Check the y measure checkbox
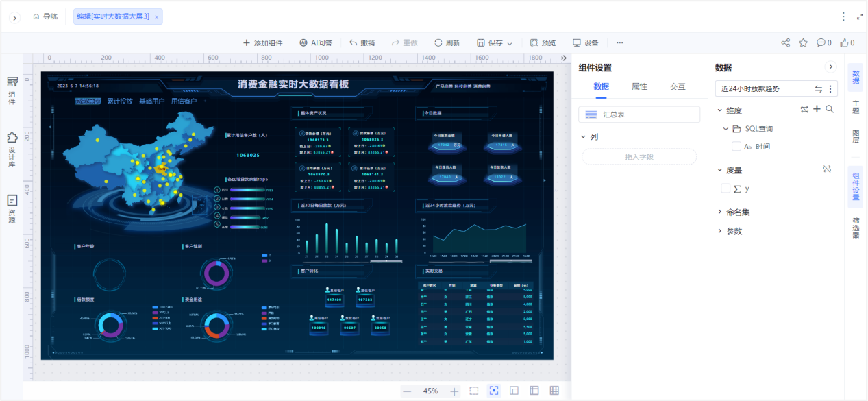Screen dimensions: 868x401 726,189
